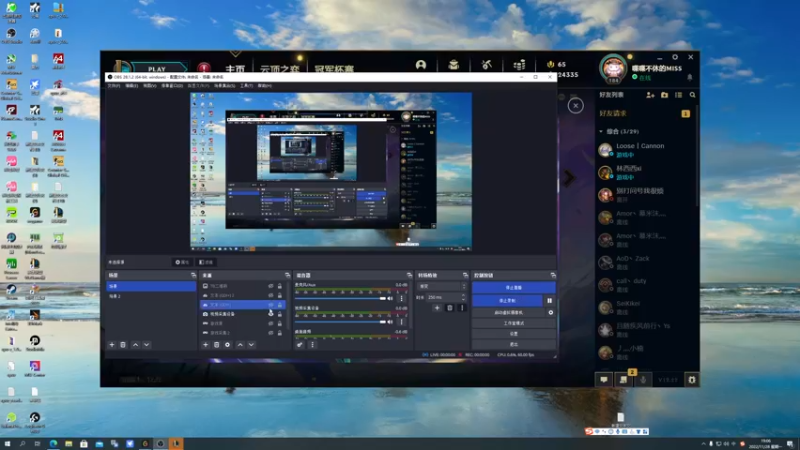Open the first menu in the OBS menu bar
The height and width of the screenshot is (450, 800).
point(114,86)
